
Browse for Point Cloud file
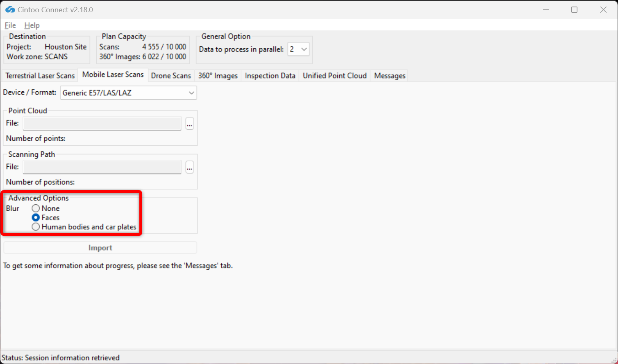(189, 123)
